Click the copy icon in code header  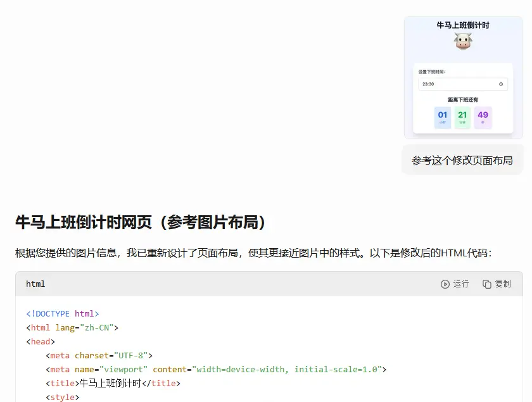[x=487, y=284]
